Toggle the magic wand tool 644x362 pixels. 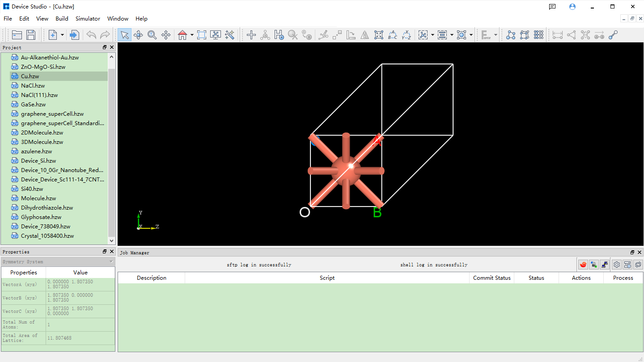[230, 35]
